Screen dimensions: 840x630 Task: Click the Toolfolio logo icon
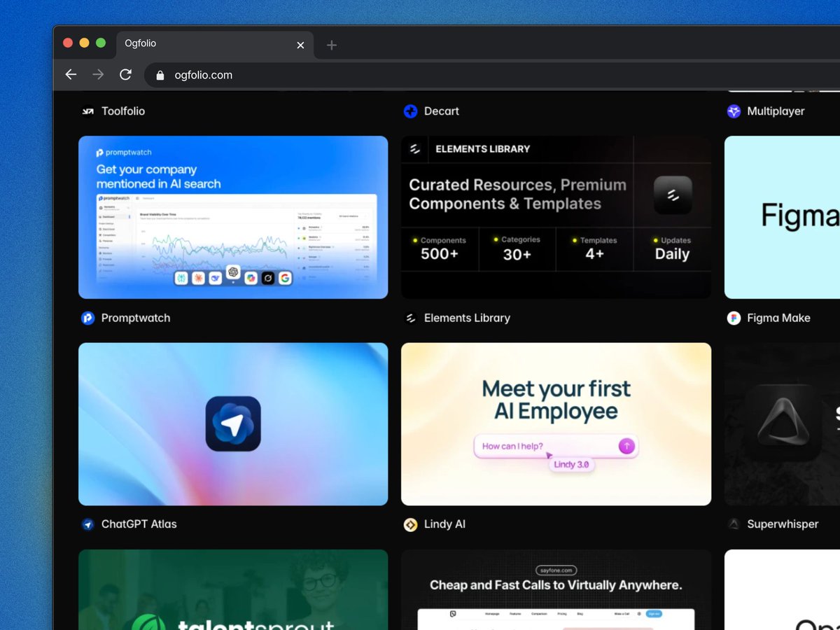click(87, 111)
